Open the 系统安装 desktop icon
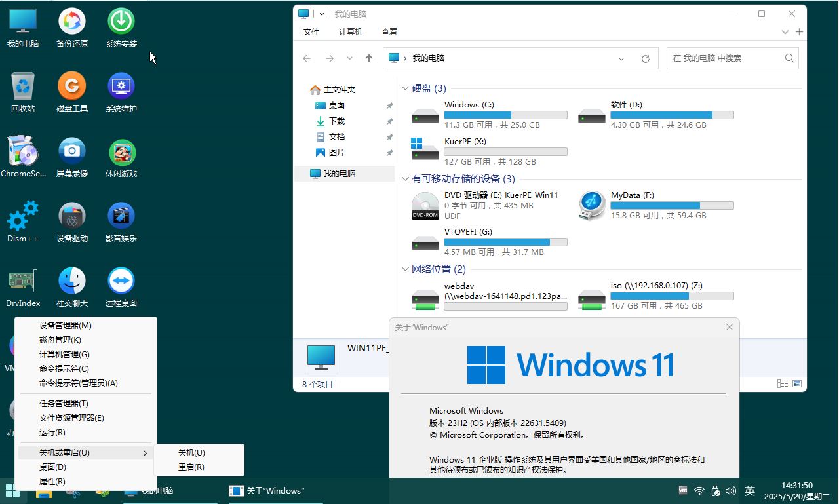 pos(121,28)
